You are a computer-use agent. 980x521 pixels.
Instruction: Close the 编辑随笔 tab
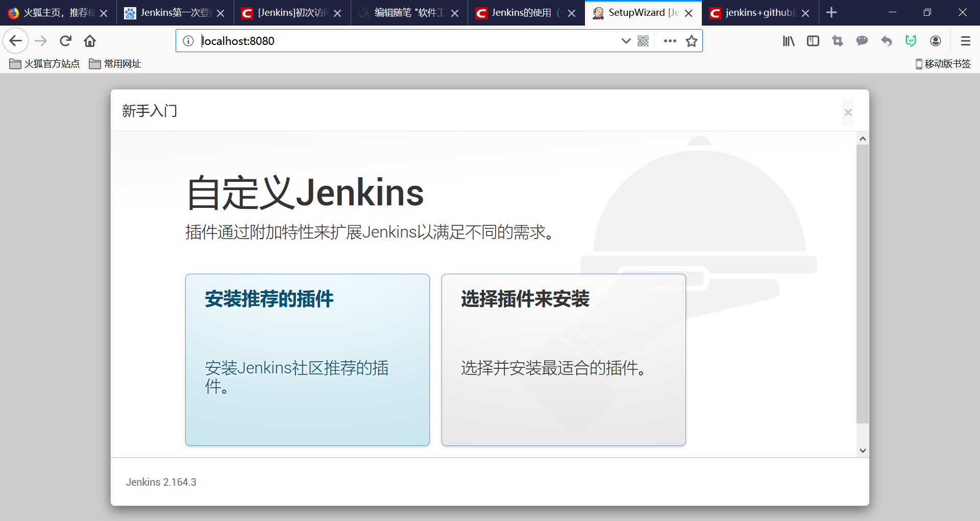click(455, 13)
